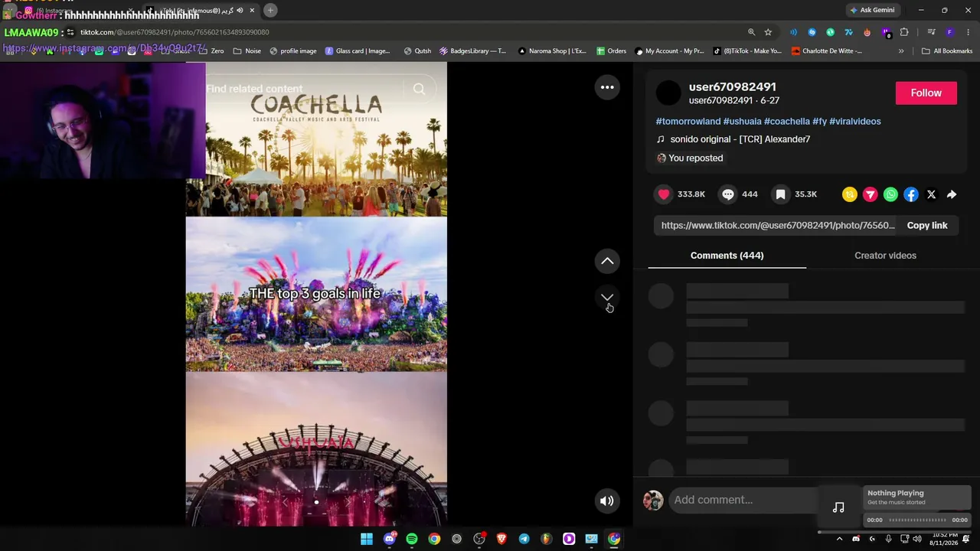Open the taskbar clock and date

tap(943, 539)
